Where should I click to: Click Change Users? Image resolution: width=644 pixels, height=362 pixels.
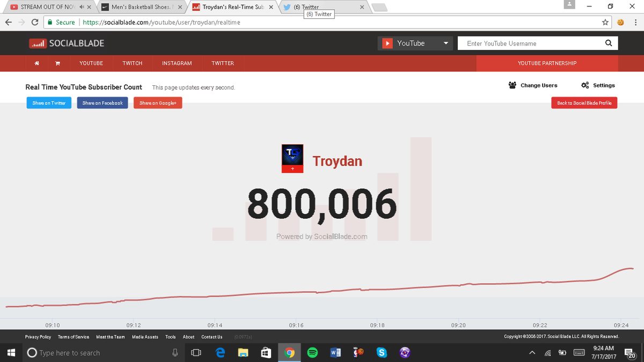(533, 85)
